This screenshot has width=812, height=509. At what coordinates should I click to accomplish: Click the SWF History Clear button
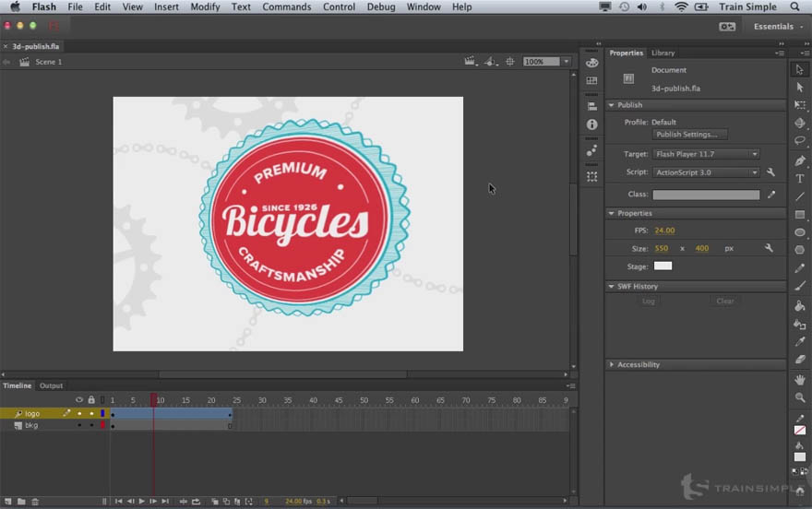coord(725,301)
